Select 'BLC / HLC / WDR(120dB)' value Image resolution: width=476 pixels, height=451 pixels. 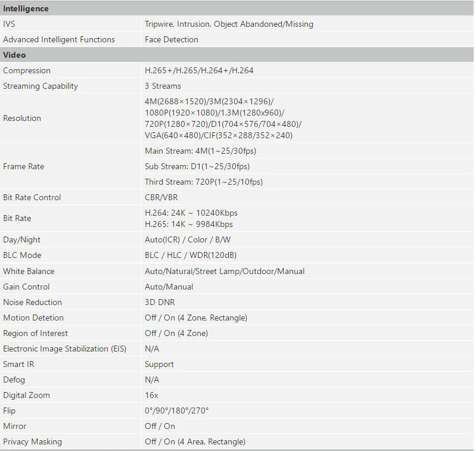click(190, 255)
